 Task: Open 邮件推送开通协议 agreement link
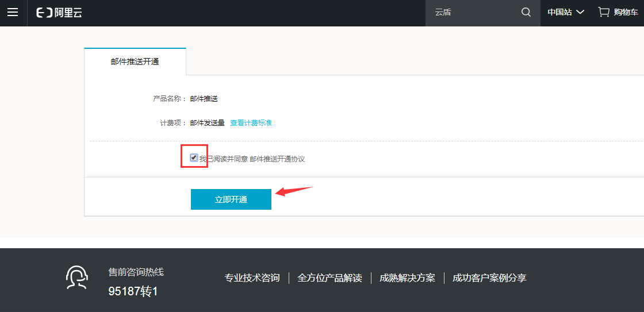(277, 159)
